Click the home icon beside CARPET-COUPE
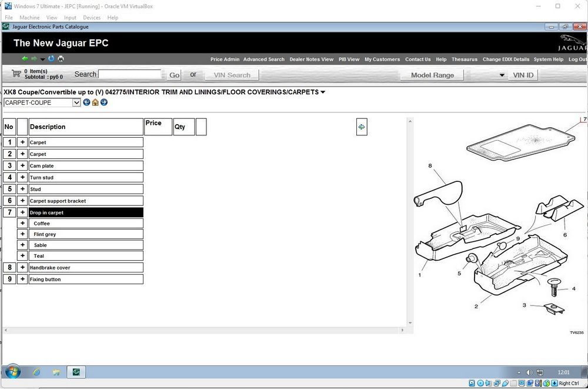 [x=95, y=102]
